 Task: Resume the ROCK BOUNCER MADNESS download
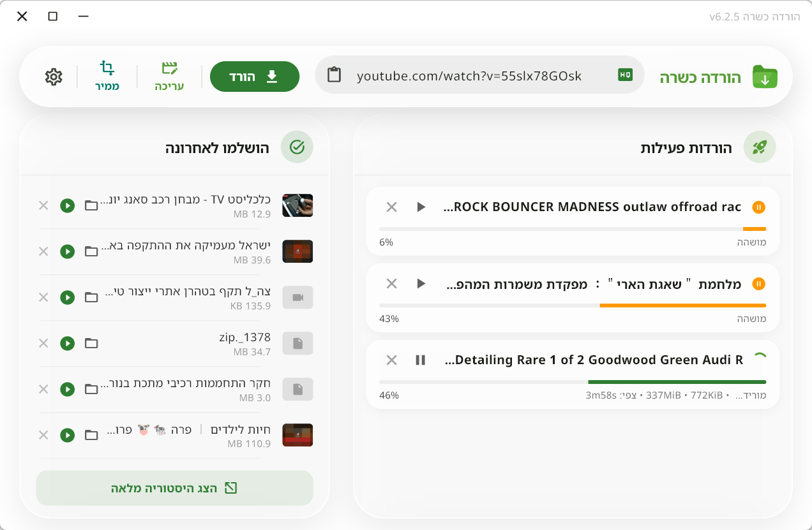click(421, 207)
